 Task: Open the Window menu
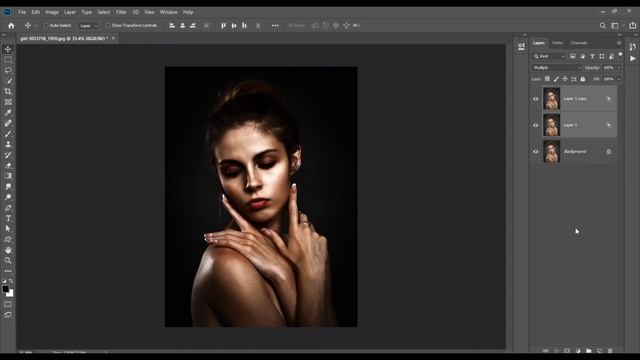point(169,12)
